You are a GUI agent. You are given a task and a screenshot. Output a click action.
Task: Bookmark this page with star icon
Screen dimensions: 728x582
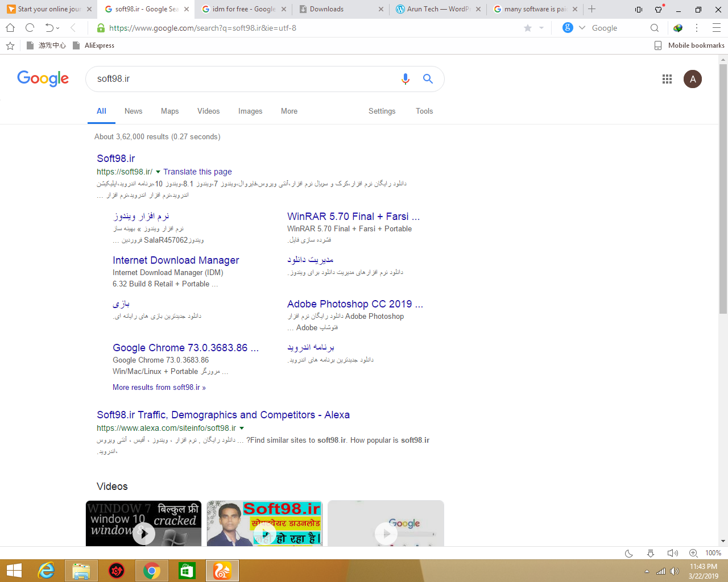point(528,28)
